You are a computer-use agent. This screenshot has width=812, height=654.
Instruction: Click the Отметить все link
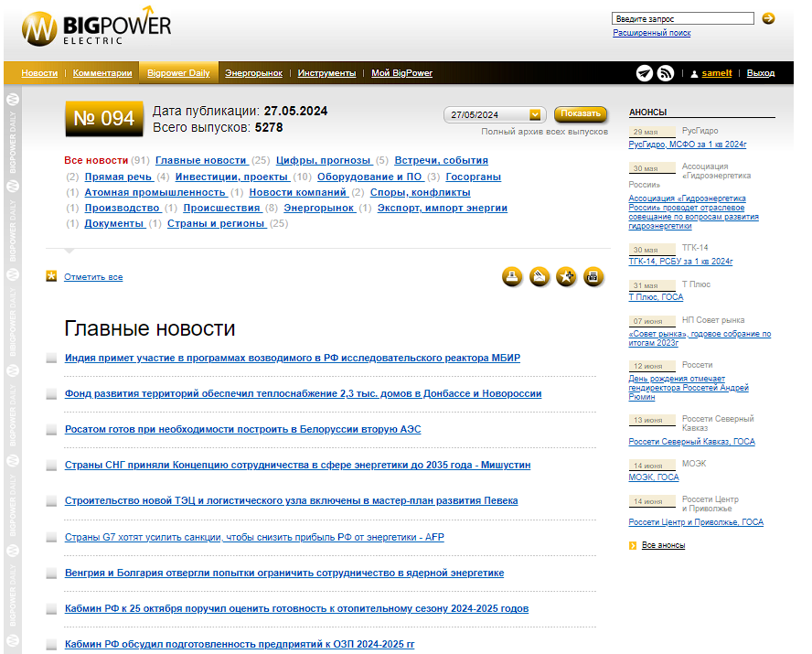[x=93, y=277]
